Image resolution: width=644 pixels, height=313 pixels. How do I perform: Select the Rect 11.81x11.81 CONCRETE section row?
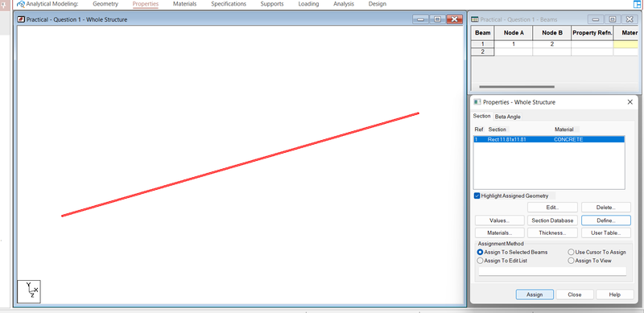[x=549, y=140]
